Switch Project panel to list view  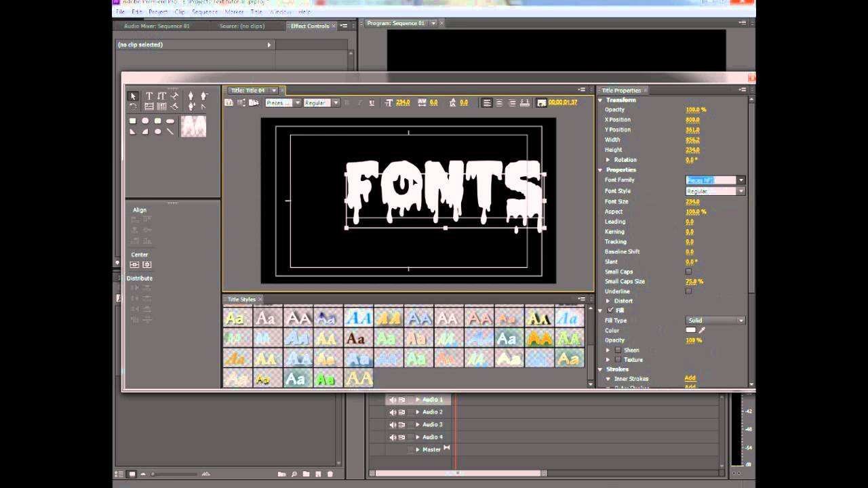click(x=119, y=474)
